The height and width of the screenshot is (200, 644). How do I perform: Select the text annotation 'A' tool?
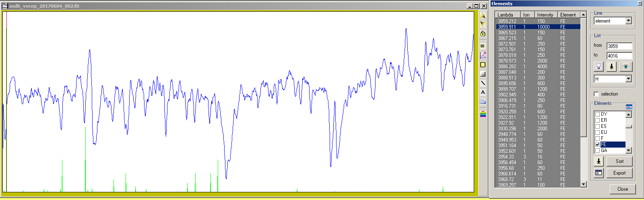pyautogui.click(x=483, y=92)
